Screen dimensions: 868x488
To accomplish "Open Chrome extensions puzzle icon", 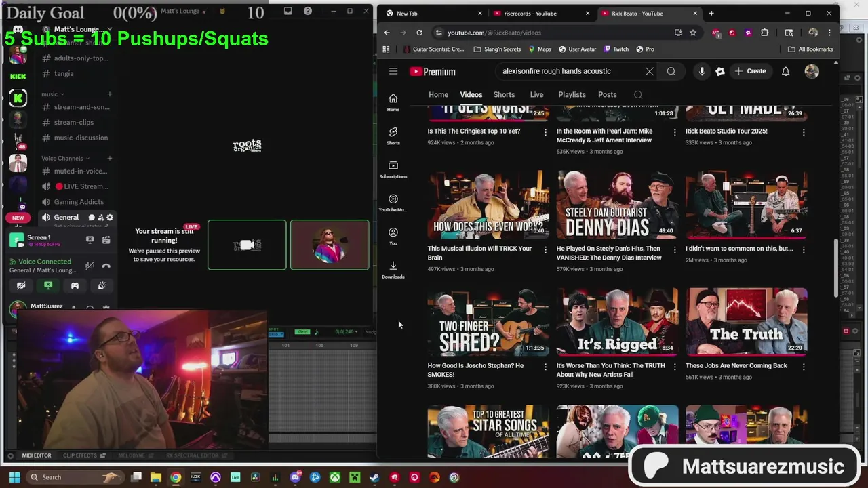I will pyautogui.click(x=765, y=33).
